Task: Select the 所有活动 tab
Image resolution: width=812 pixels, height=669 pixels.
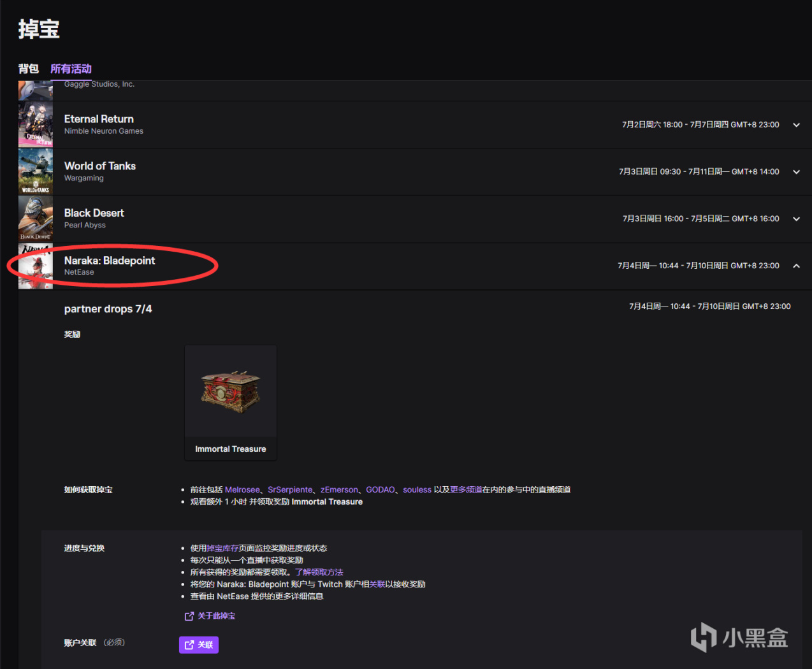Action: coord(71,69)
